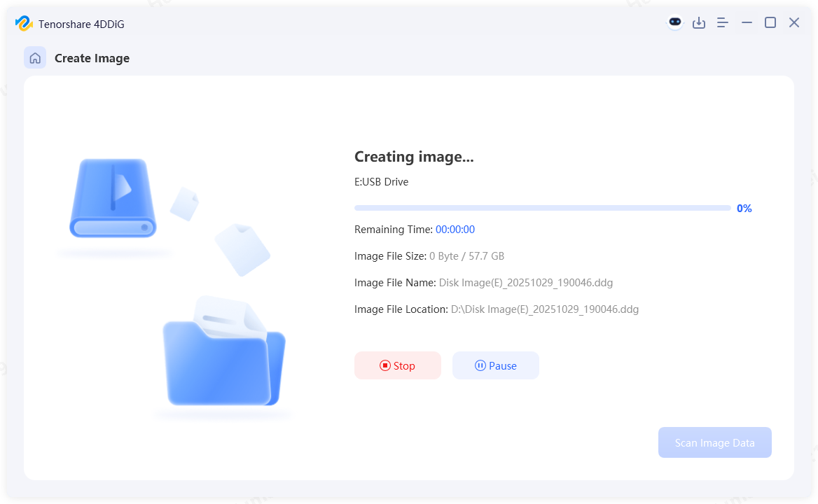Open the AI assistant robot icon
Image resolution: width=818 pixels, height=504 pixels.
coord(674,22)
